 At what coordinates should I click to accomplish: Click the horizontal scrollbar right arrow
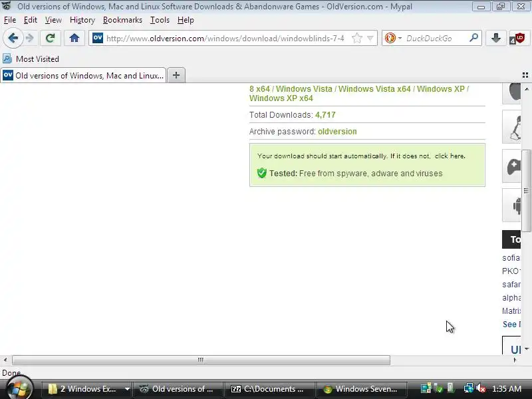[515, 360]
